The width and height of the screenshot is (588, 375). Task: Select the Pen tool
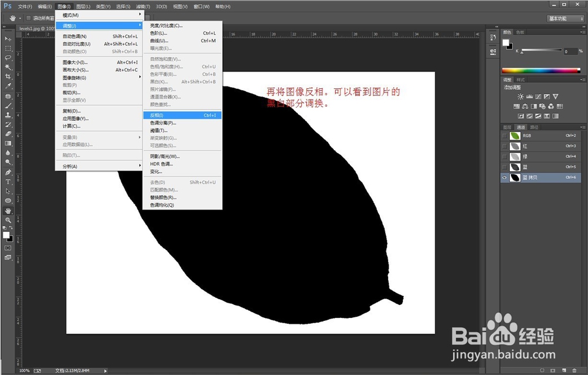click(x=8, y=172)
